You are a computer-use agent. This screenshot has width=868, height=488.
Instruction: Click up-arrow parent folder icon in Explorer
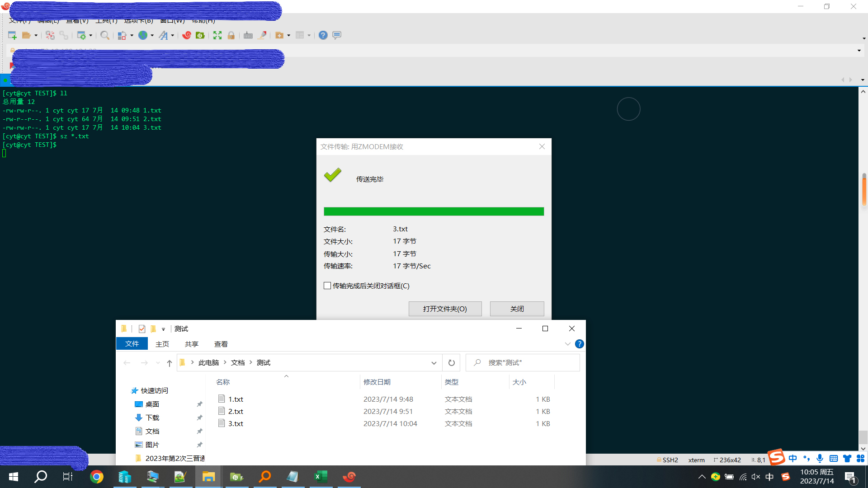point(169,363)
